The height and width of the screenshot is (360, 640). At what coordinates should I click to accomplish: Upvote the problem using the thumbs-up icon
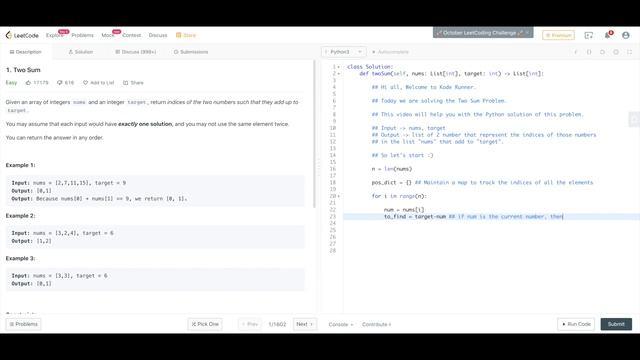pos(28,83)
